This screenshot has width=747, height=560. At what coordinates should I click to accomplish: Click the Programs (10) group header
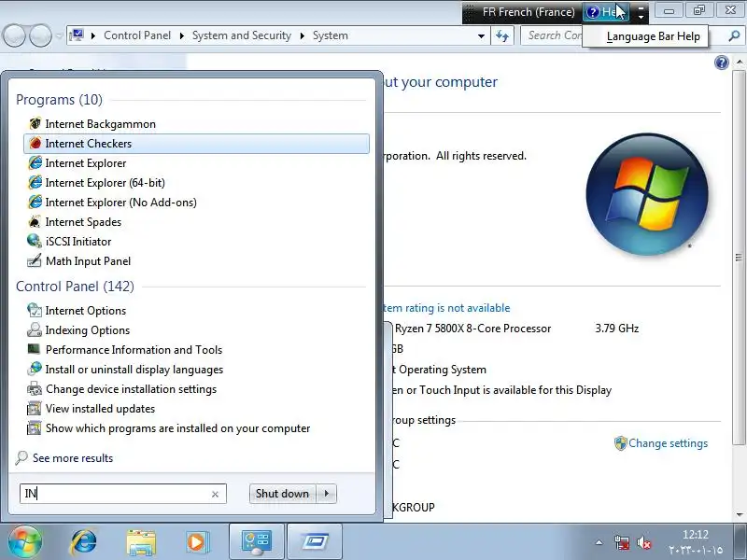point(59,100)
